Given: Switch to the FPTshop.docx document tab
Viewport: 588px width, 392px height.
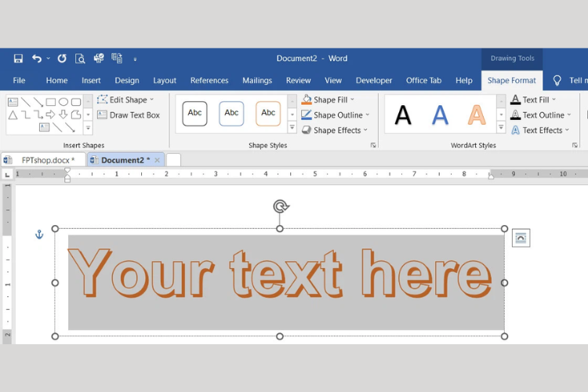Looking at the screenshot, I should tap(43, 160).
